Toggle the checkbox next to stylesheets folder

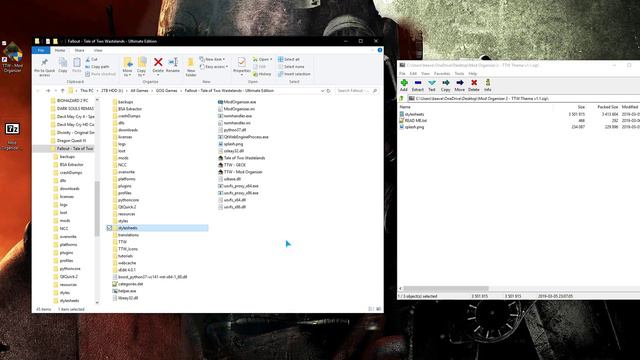point(109,228)
